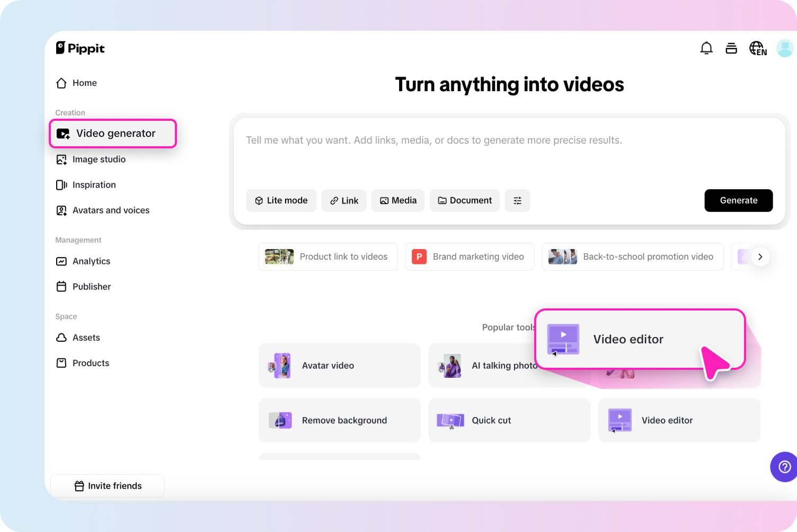The height and width of the screenshot is (532, 797).
Task: Open the Avatar video tool
Action: [x=339, y=366]
